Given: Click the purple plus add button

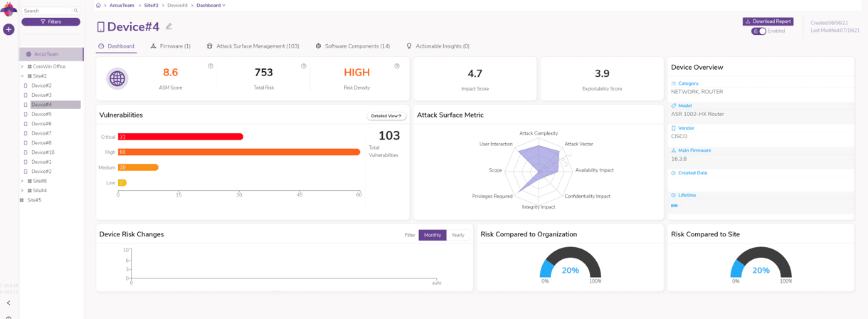Looking at the screenshot, I should (x=9, y=29).
